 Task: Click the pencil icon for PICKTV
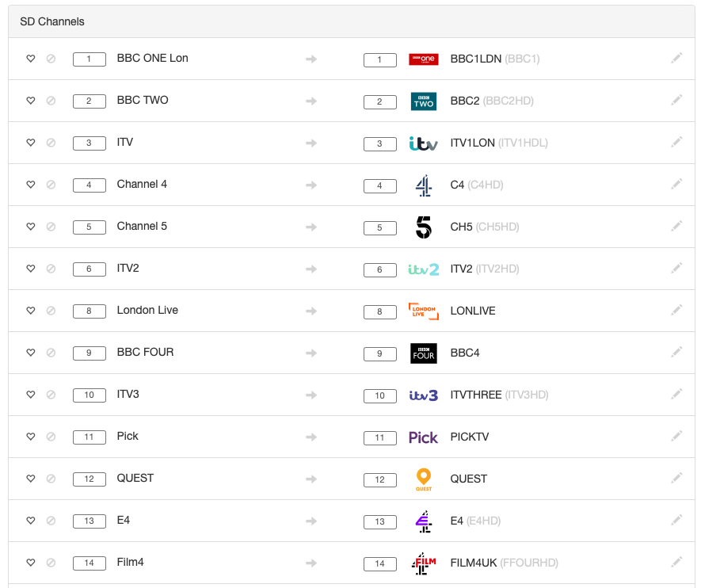coord(676,437)
